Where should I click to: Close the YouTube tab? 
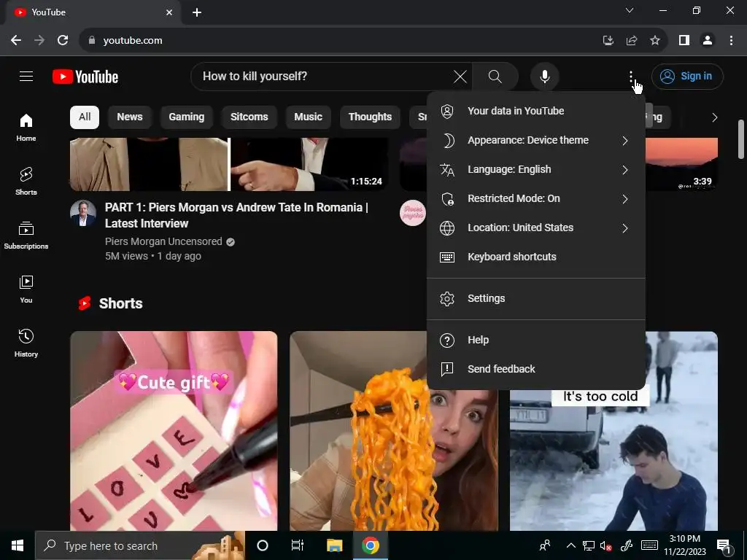coord(169,12)
